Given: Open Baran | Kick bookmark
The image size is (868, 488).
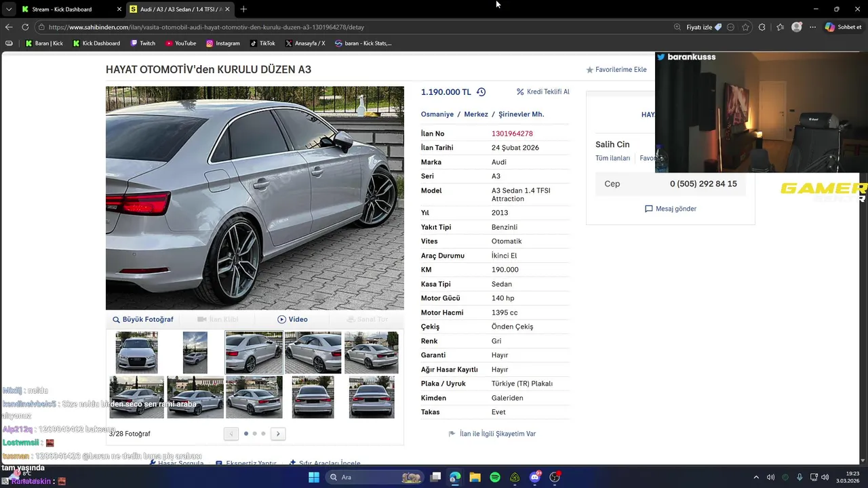Looking at the screenshot, I should pos(44,43).
